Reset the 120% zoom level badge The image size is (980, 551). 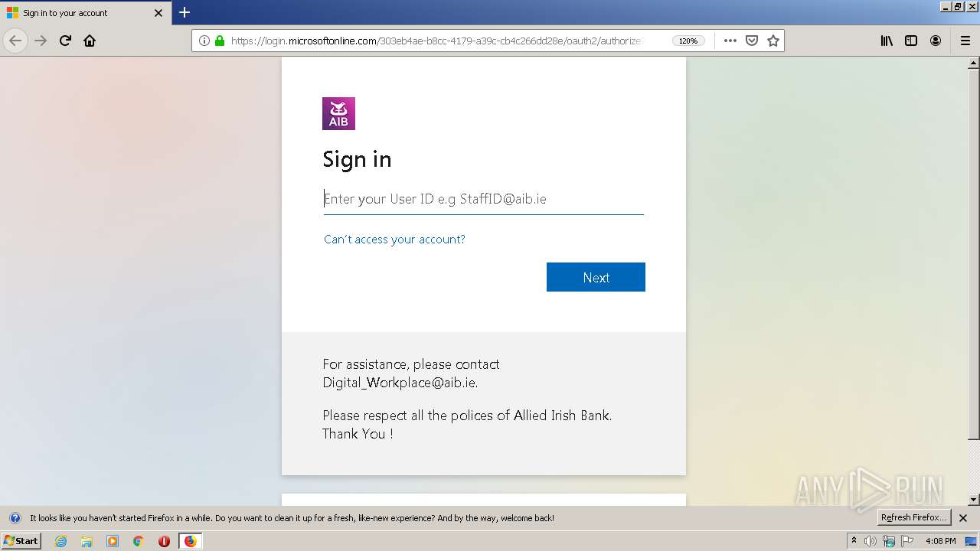tap(688, 41)
